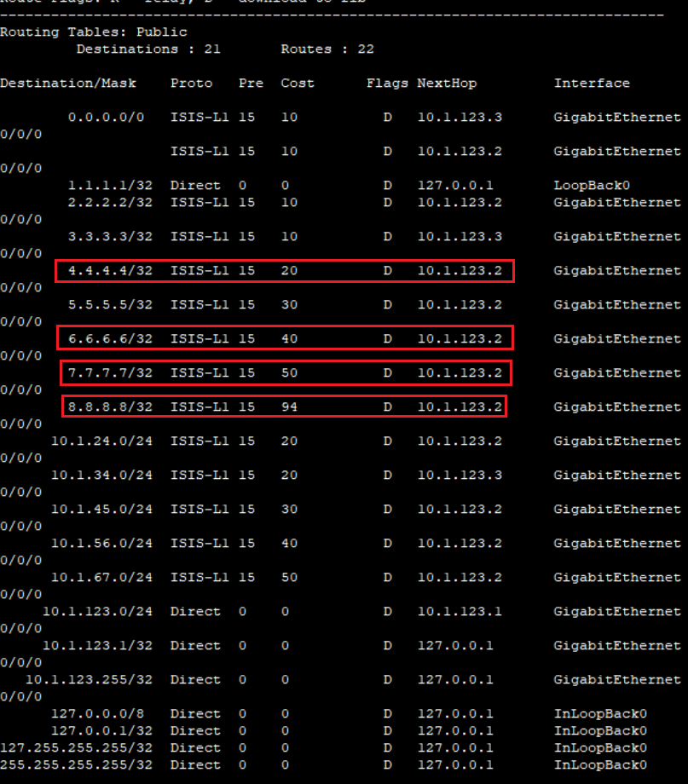Screen dimensions: 688x784
Task: Click the destination 10.1.24.0/24
Action: pos(101,441)
